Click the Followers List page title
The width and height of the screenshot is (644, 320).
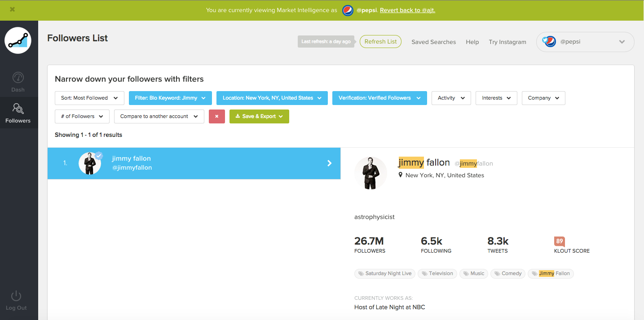(x=78, y=38)
